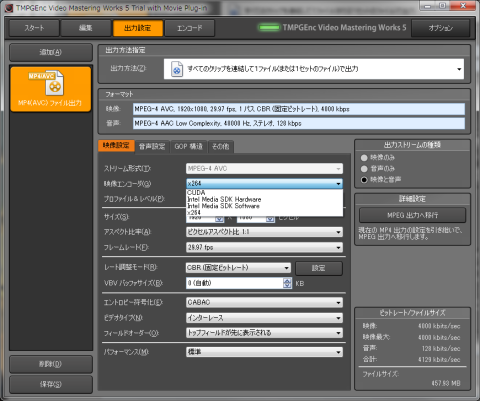Click the 削除(D) button
This screenshot has height=401, width=480.
point(51,364)
